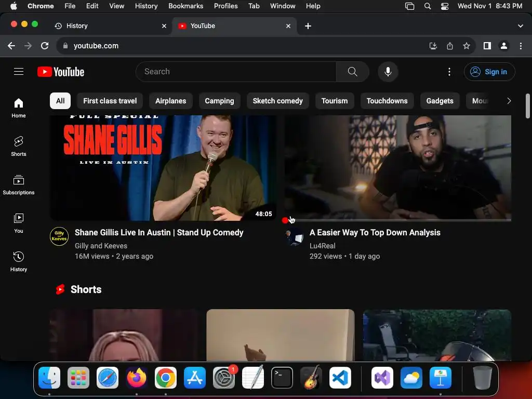Open the Window menu
The width and height of the screenshot is (532, 399).
pyautogui.click(x=283, y=6)
